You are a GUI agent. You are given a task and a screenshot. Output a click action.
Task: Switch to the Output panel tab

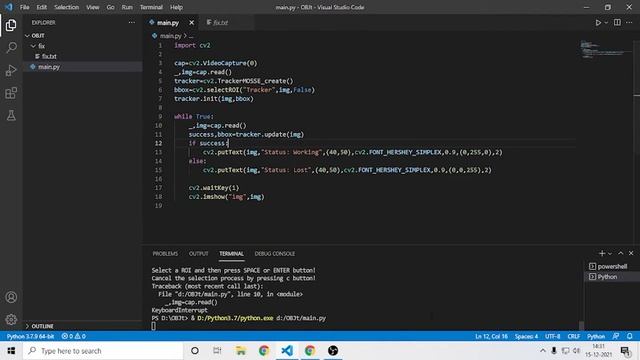(199, 253)
